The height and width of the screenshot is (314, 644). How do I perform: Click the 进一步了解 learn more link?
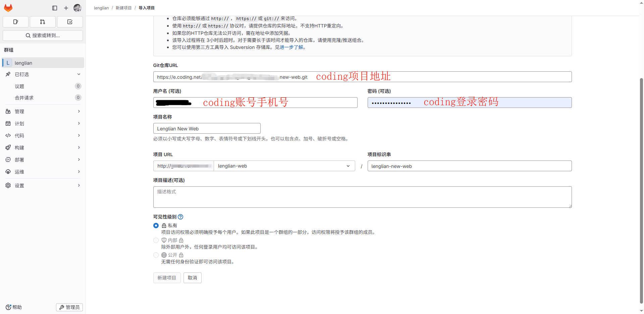pyautogui.click(x=291, y=47)
